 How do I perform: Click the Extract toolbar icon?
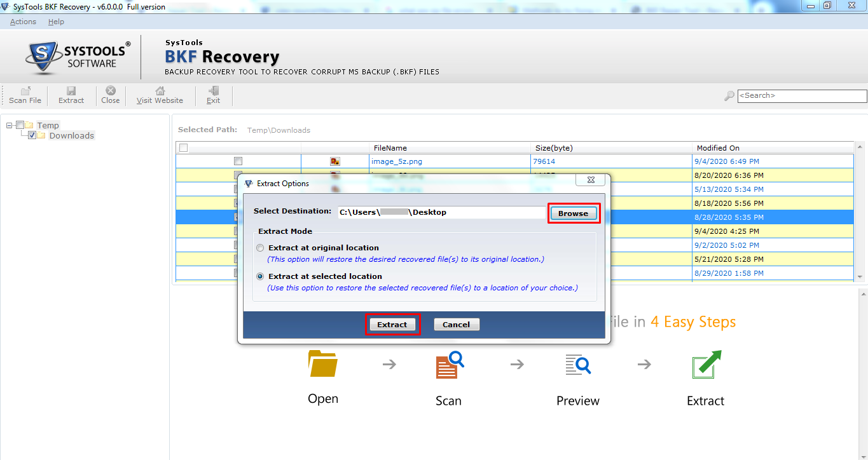click(71, 91)
